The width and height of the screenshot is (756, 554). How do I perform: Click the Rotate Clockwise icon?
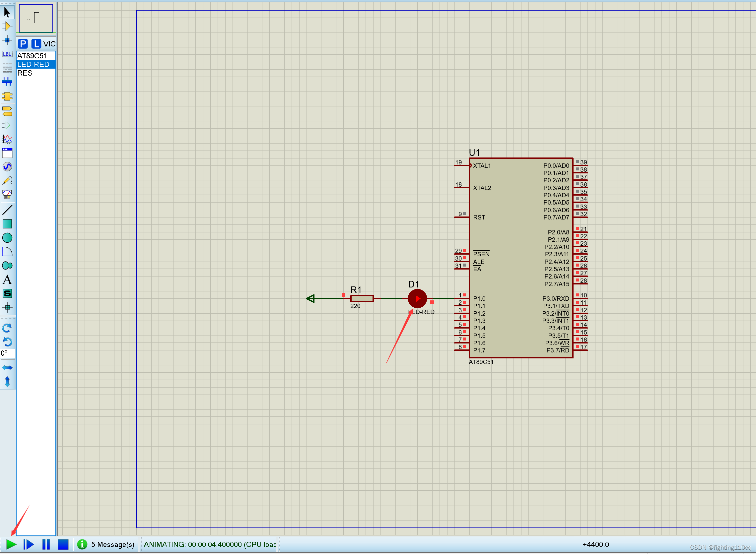pos(7,328)
